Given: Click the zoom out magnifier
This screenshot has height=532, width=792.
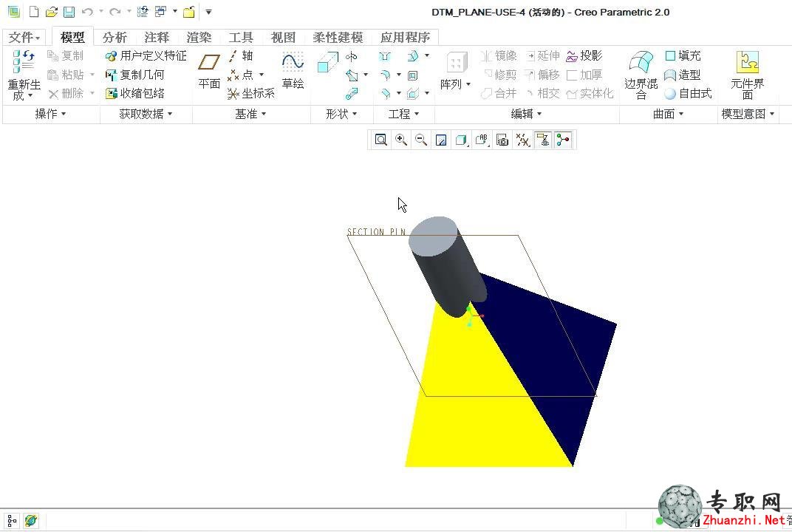Looking at the screenshot, I should [421, 140].
